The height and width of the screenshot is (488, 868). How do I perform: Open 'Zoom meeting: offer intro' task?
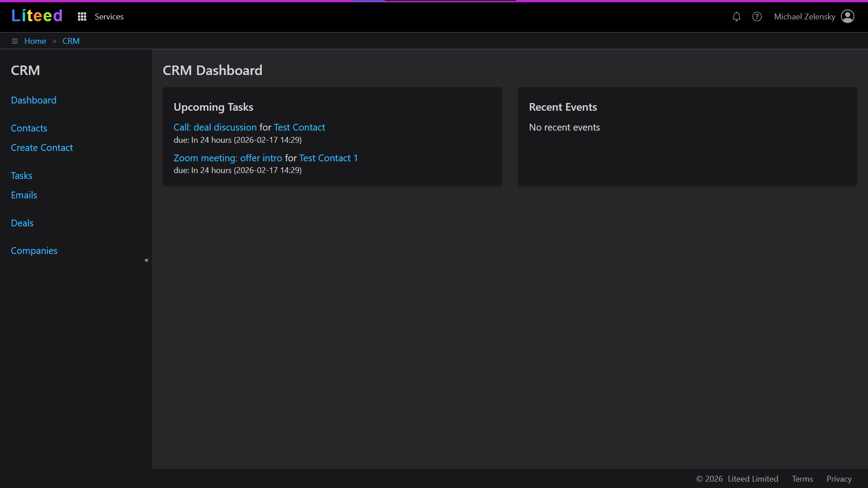[228, 158]
